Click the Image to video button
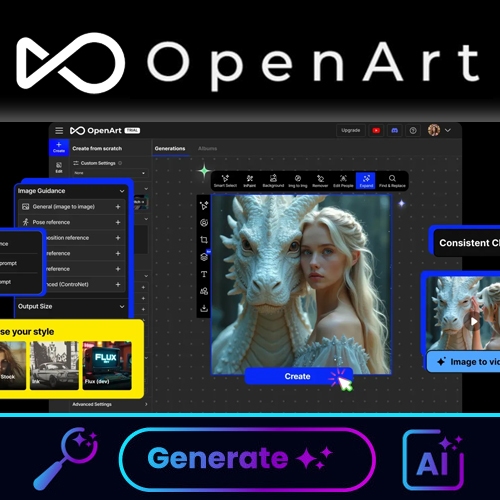 click(x=463, y=362)
